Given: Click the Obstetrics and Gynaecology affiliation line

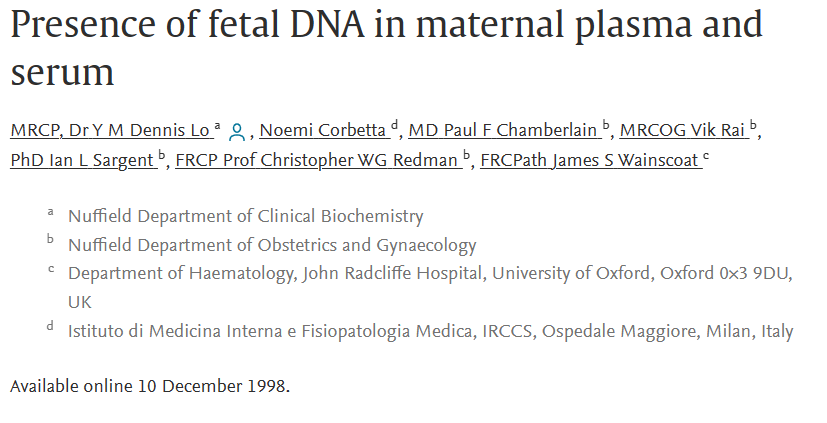Looking at the screenshot, I should pyautogui.click(x=272, y=245).
